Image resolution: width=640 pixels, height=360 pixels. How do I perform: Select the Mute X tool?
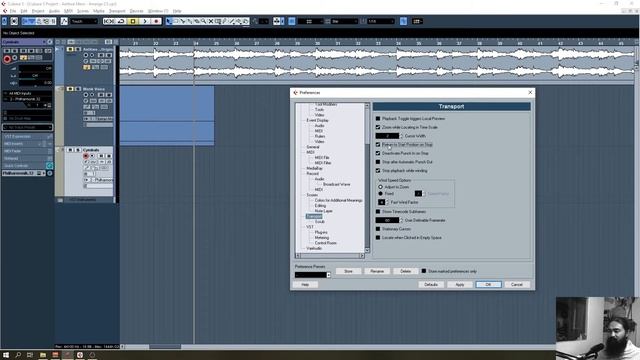coord(211,21)
